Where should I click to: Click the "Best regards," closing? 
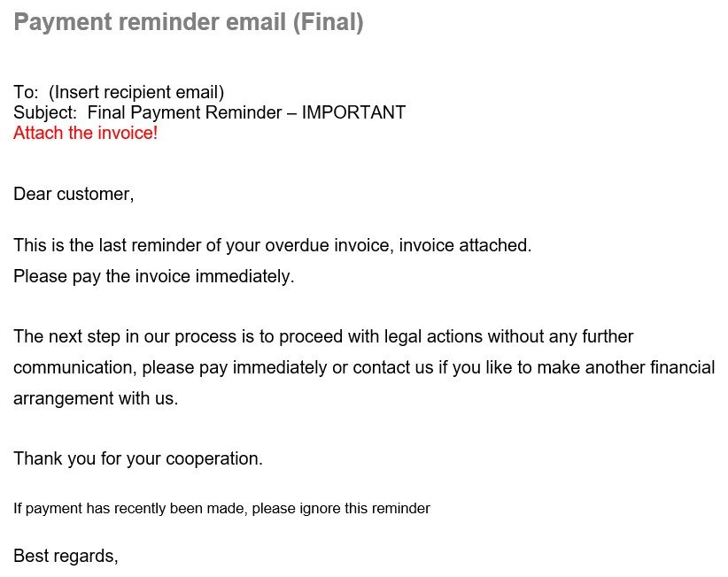66,556
